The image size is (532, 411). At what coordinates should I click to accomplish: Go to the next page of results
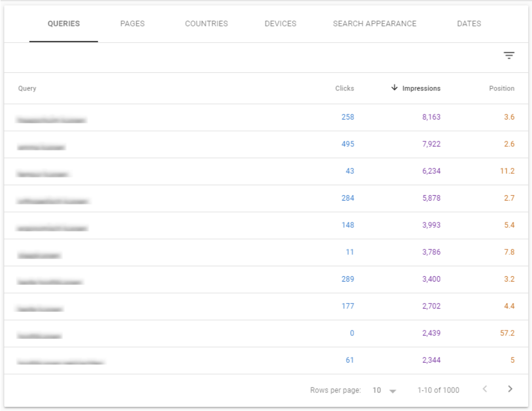tap(510, 390)
